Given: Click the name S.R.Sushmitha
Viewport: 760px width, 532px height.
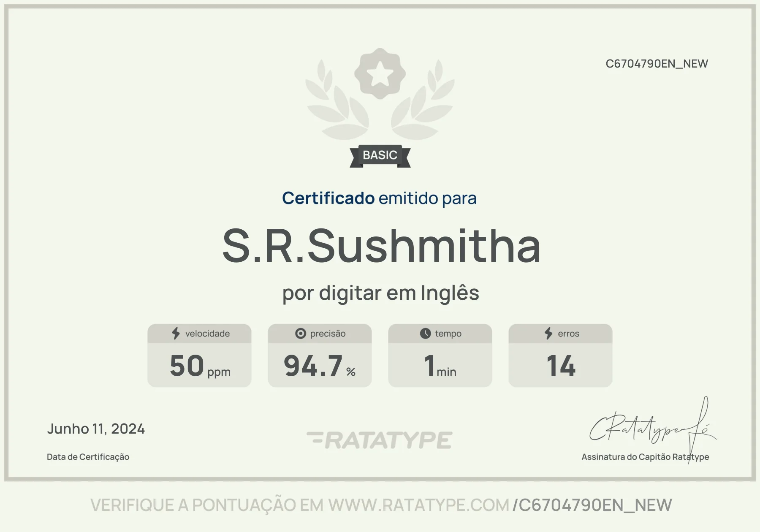Looking at the screenshot, I should pyautogui.click(x=381, y=246).
